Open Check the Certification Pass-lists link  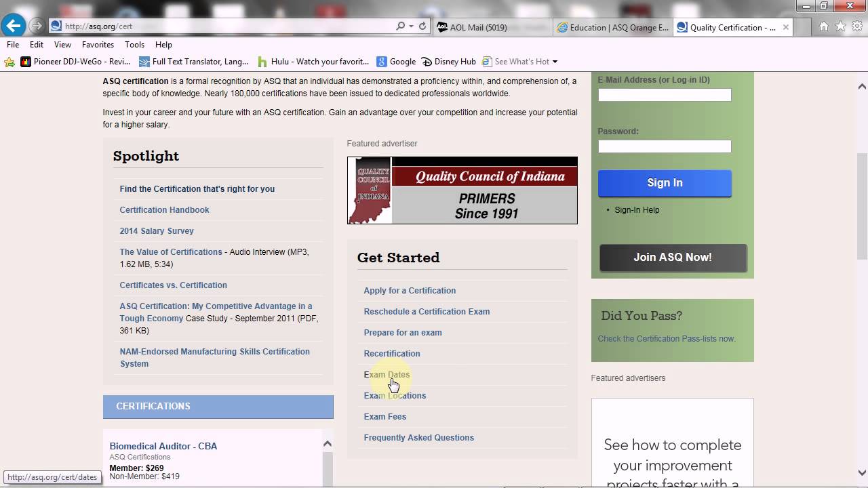pos(667,339)
